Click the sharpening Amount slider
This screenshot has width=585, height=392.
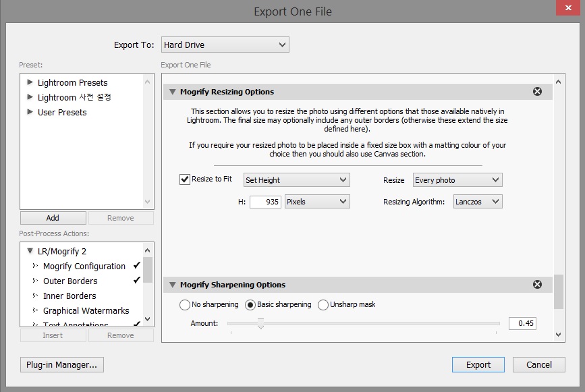click(x=260, y=324)
